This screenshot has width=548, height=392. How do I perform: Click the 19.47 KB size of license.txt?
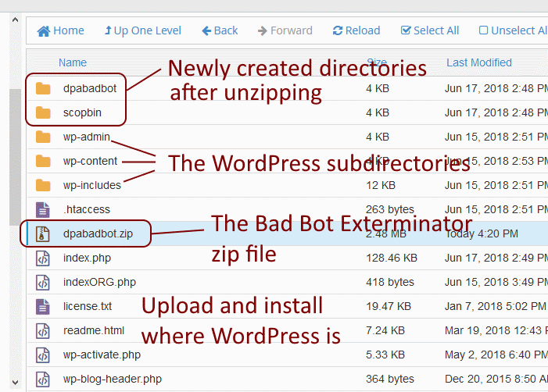[389, 306]
